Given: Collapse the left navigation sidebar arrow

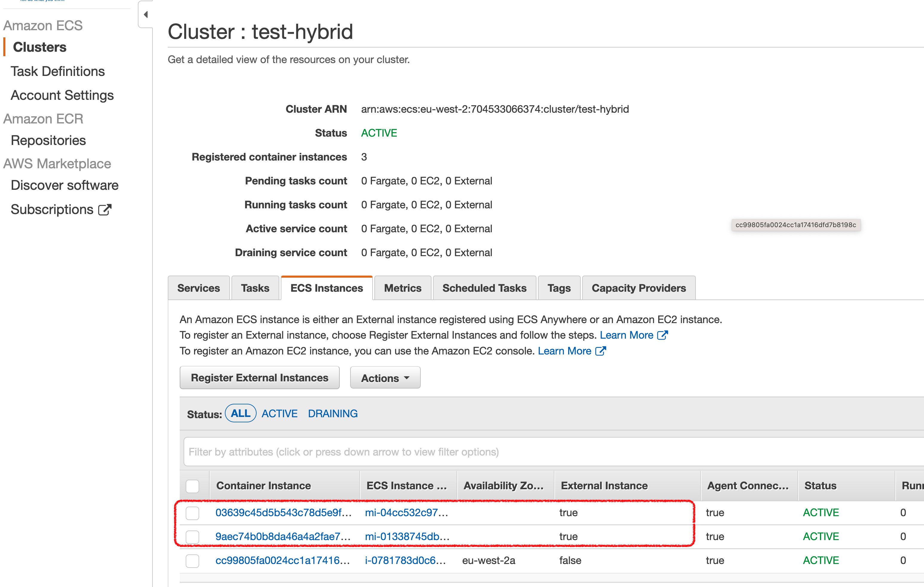Looking at the screenshot, I should tap(145, 15).
